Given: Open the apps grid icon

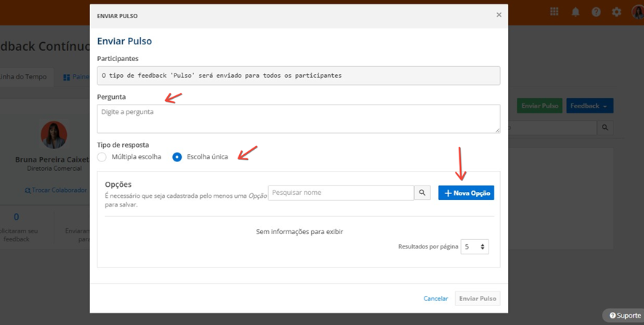Looking at the screenshot, I should pyautogui.click(x=554, y=12).
